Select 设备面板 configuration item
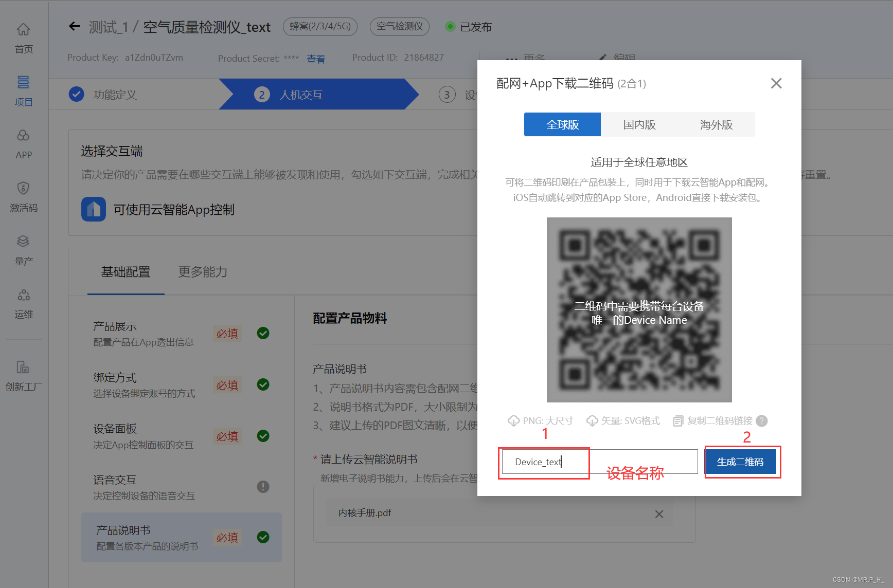 point(181,436)
